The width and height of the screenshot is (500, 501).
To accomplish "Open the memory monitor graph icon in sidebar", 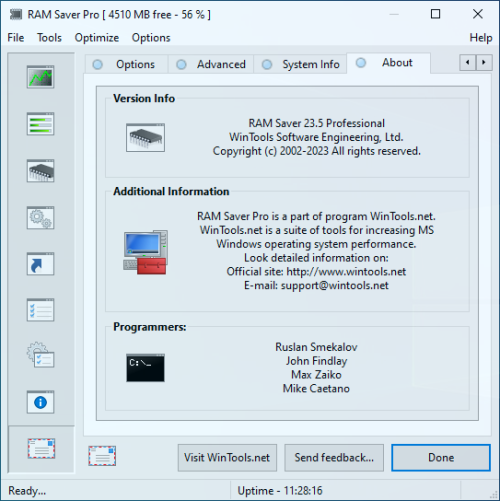I will 40,77.
